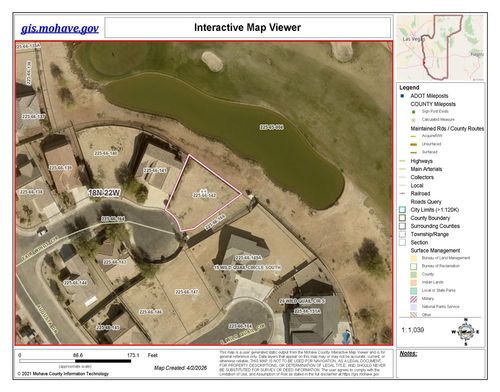
Task: Click parcel label 225-66-151A
Action: 307,311
